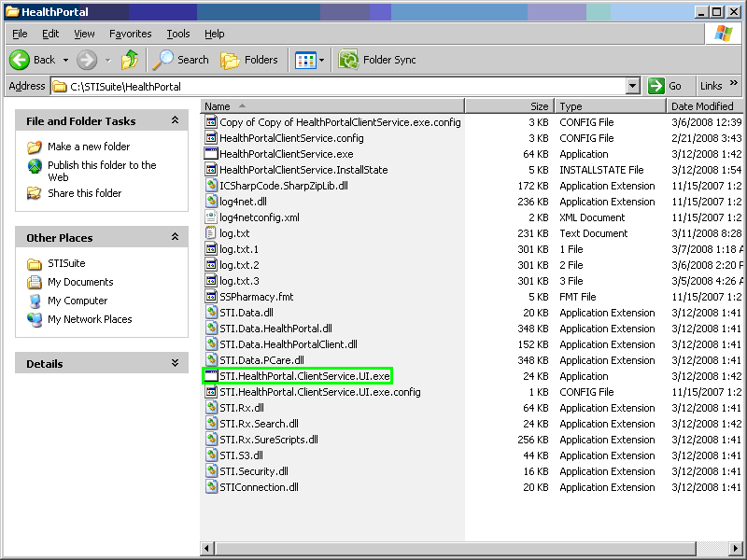
Task: Select STI.Rx.SureScripts.dll file name
Action: click(269, 440)
